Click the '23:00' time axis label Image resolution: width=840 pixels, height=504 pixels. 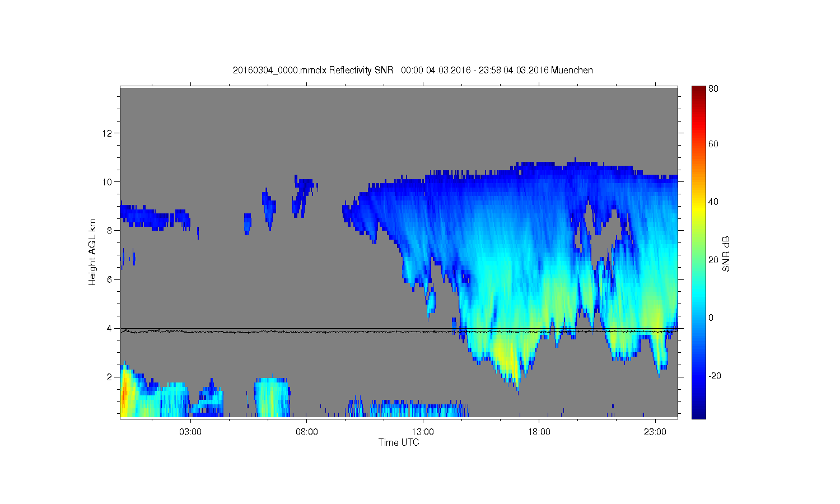point(655,432)
